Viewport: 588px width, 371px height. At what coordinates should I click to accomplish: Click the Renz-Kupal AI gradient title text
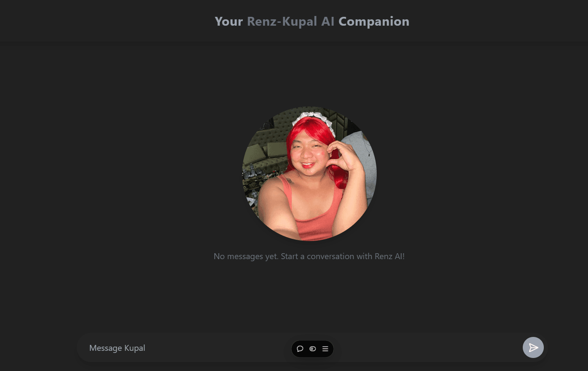coord(290,21)
